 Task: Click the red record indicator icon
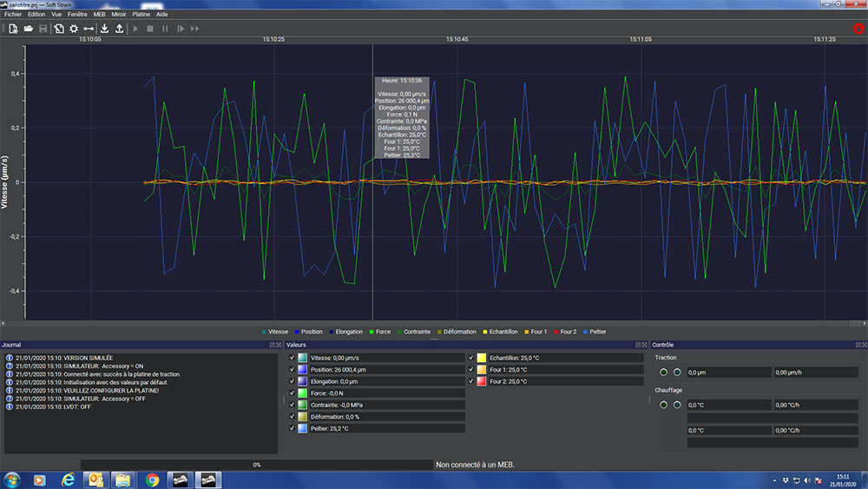click(x=858, y=29)
